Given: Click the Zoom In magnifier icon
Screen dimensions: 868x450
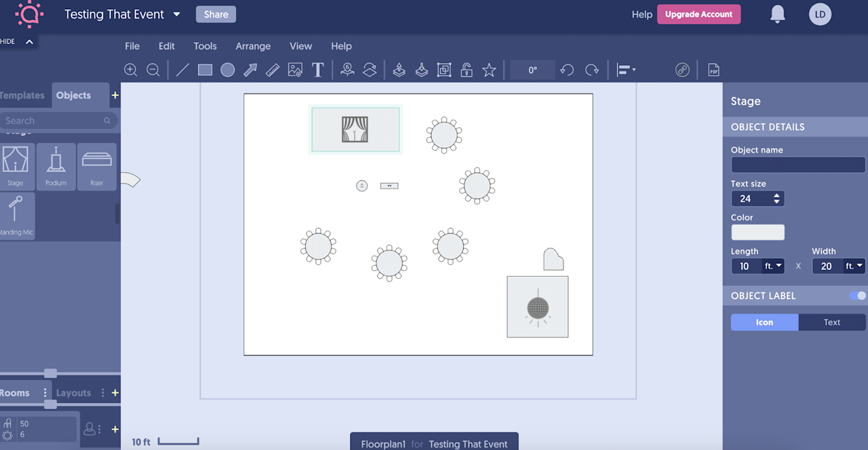Looking at the screenshot, I should click(131, 70).
